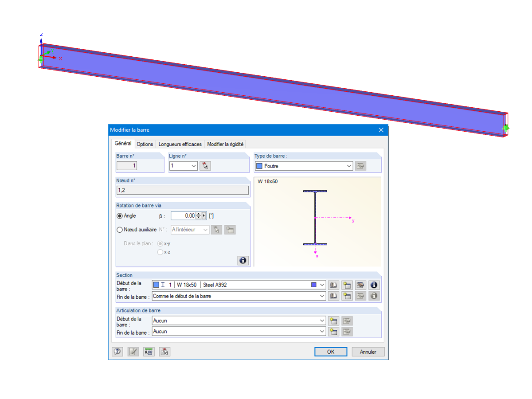Open the rotation info icon
Image resolution: width=532 pixels, height=399 pixels.
(x=243, y=261)
